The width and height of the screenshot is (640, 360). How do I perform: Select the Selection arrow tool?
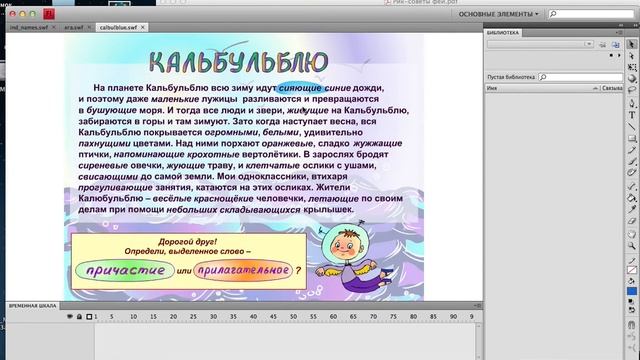pos(631,44)
